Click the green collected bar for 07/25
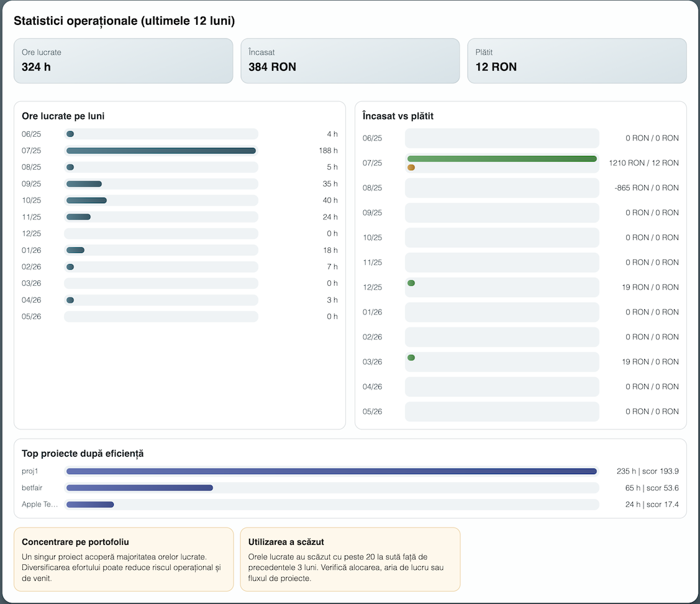The image size is (700, 604). (502, 158)
